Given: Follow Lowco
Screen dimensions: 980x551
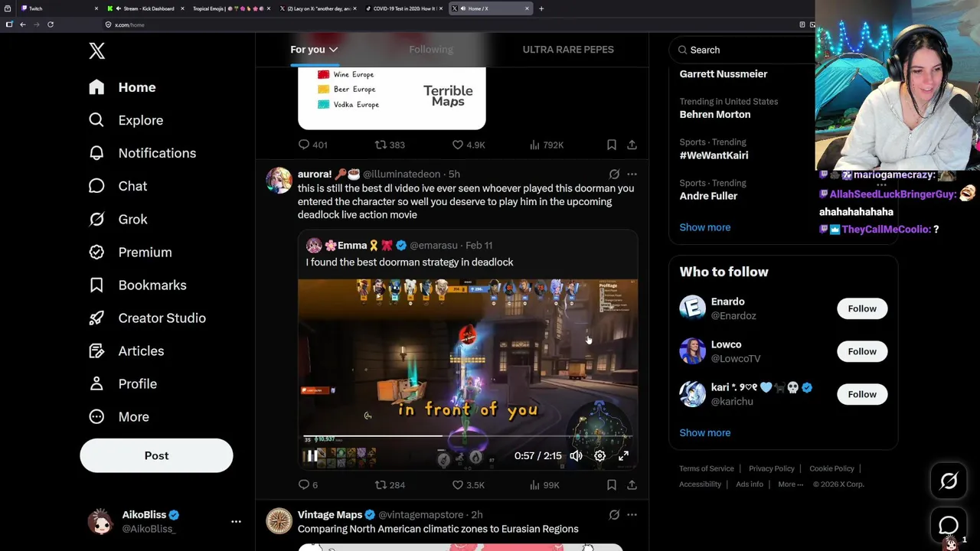Looking at the screenshot, I should click(862, 351).
